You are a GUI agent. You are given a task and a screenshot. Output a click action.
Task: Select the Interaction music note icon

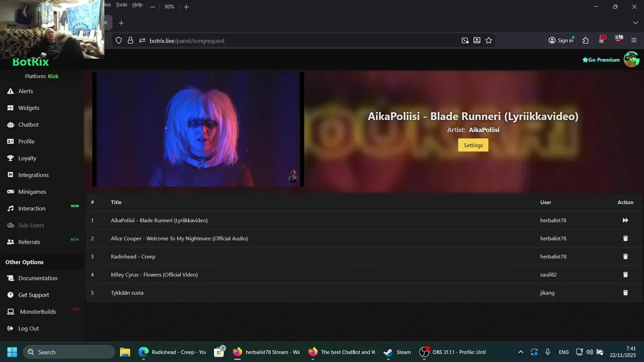click(10, 208)
